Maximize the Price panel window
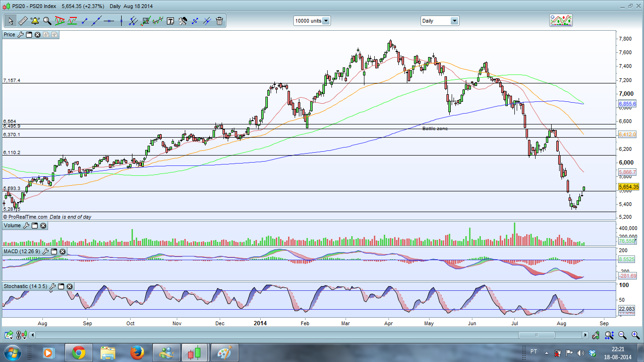 tap(29, 34)
